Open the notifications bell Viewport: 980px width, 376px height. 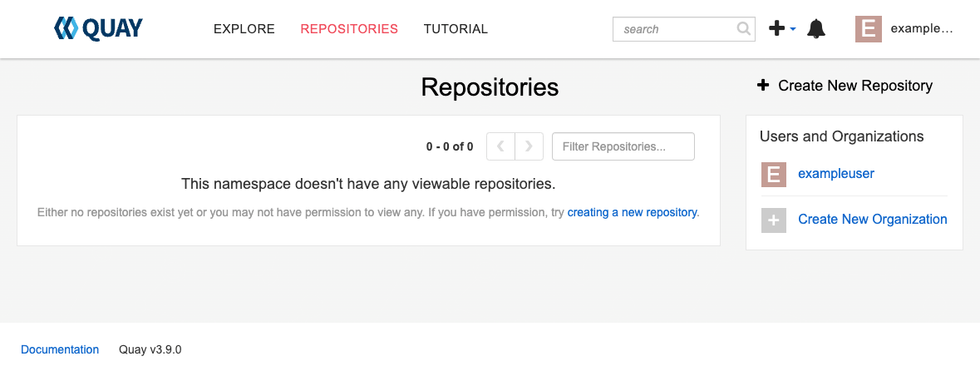(x=816, y=29)
